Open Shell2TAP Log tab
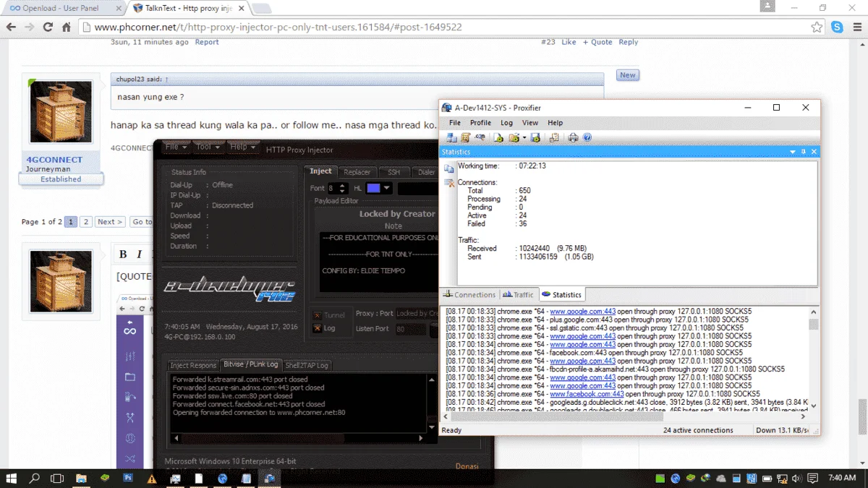 tap(307, 365)
